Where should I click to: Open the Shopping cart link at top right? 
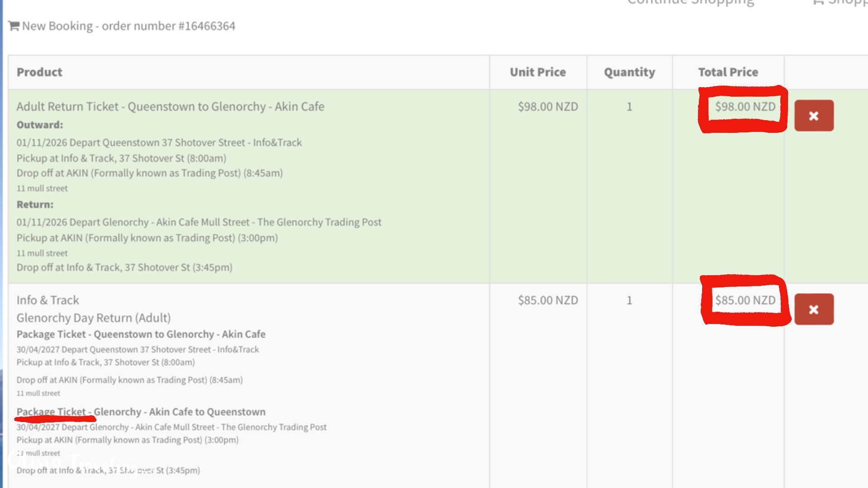point(840,2)
